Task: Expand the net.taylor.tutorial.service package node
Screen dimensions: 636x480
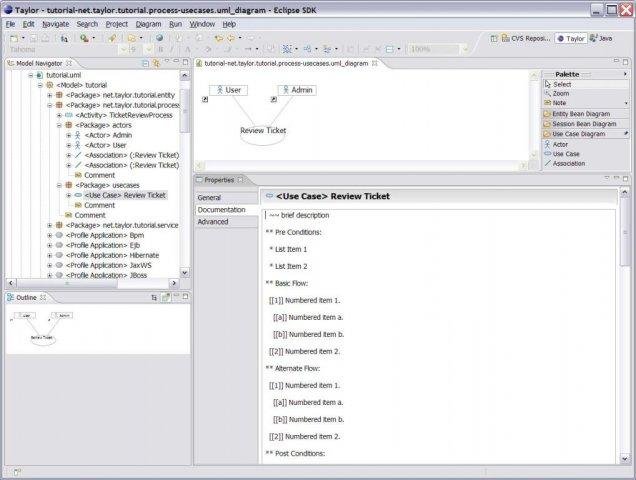Action: (x=49, y=225)
